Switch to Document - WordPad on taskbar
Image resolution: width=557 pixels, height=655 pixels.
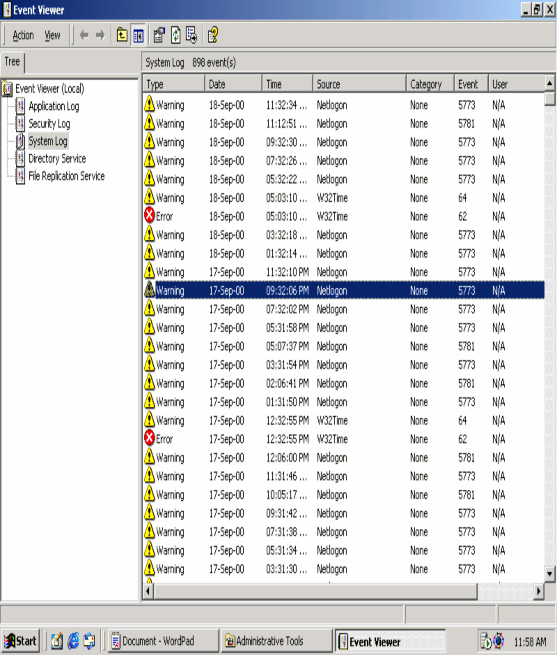(163, 641)
